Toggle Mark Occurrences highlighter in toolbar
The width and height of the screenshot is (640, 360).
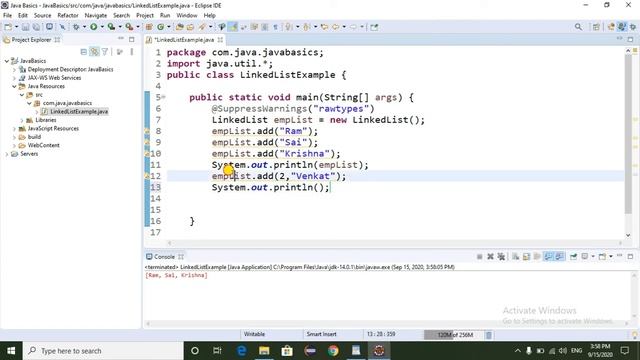click(x=233, y=27)
